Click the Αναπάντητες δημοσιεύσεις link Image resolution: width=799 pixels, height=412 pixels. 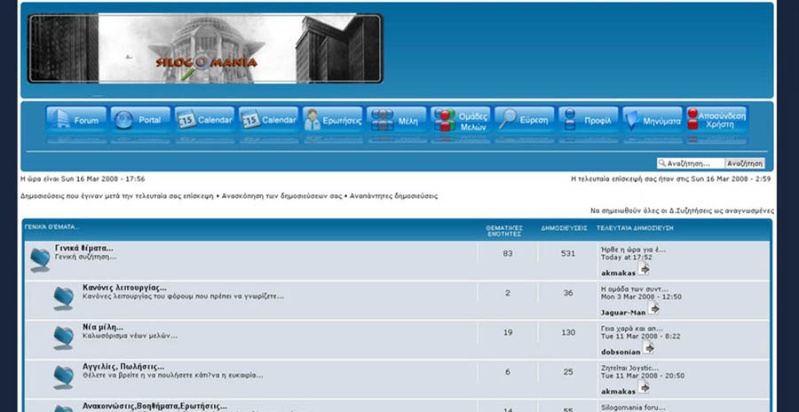click(394, 196)
